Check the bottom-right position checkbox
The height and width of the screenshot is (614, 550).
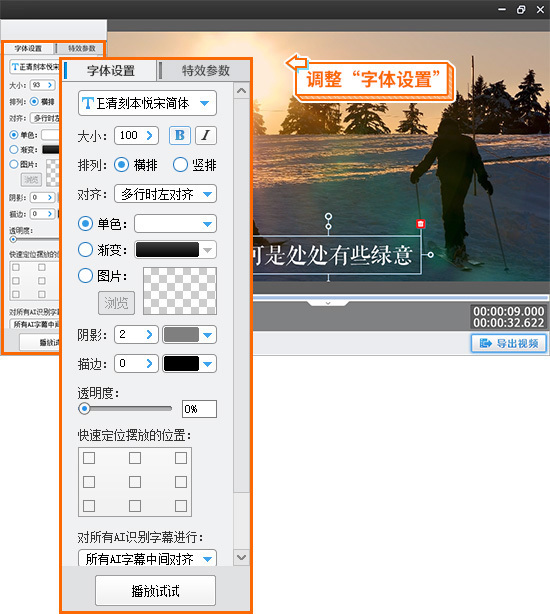tap(181, 506)
